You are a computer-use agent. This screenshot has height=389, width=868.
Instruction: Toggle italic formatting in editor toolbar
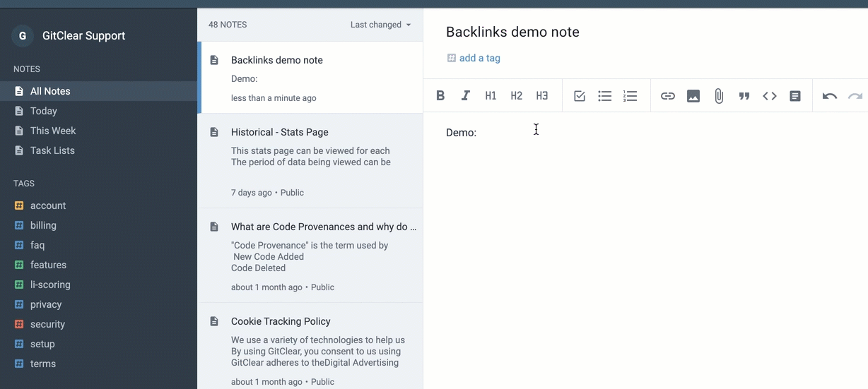click(466, 96)
